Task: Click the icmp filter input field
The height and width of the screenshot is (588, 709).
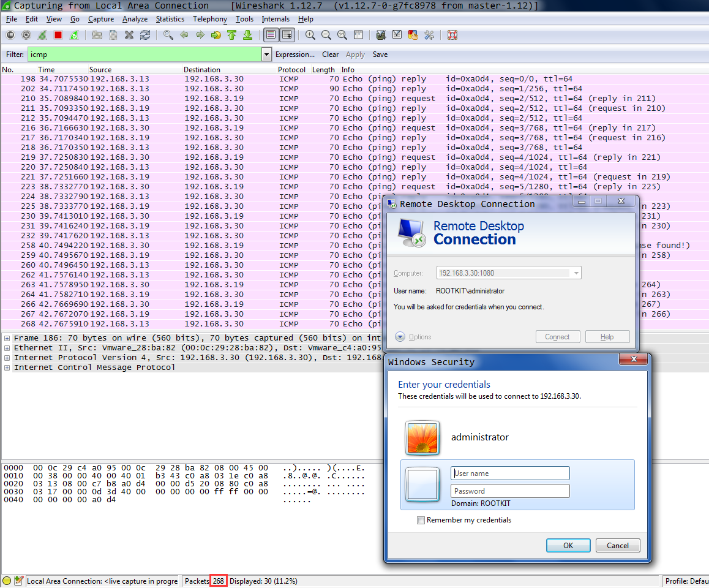Action: coord(144,55)
